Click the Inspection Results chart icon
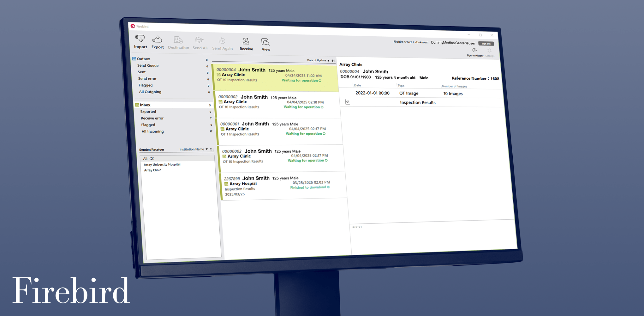The image size is (644, 316). coord(348,102)
